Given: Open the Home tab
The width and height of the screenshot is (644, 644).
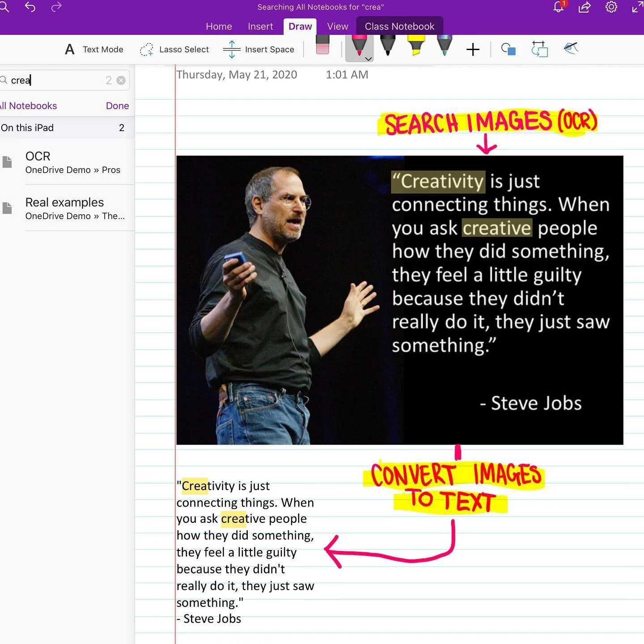Looking at the screenshot, I should tap(219, 26).
